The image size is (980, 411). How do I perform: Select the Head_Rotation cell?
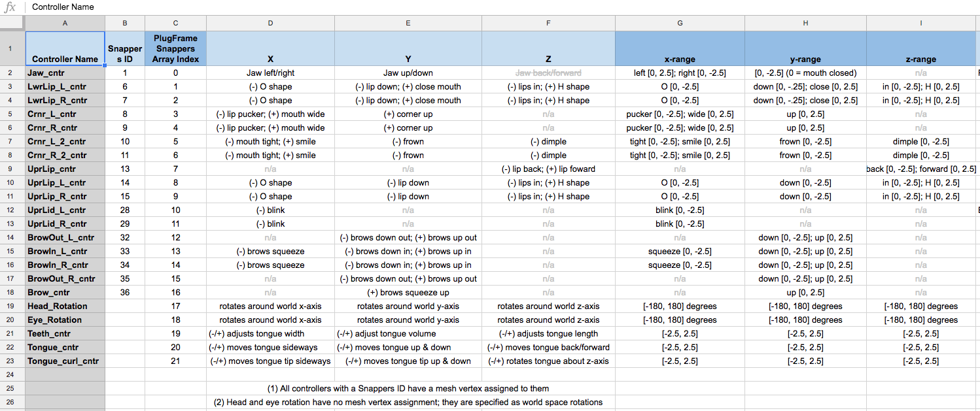point(65,306)
